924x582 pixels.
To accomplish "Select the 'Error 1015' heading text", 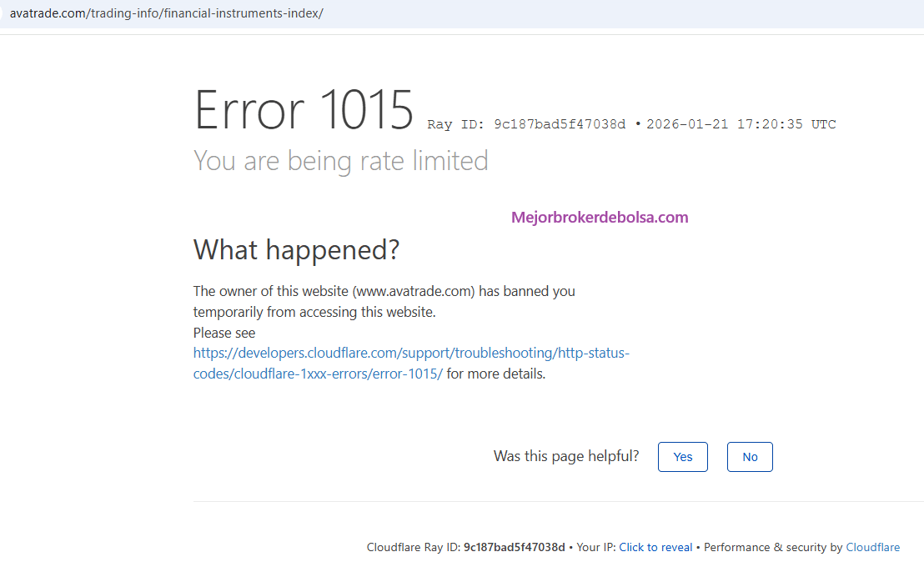I will 304,110.
